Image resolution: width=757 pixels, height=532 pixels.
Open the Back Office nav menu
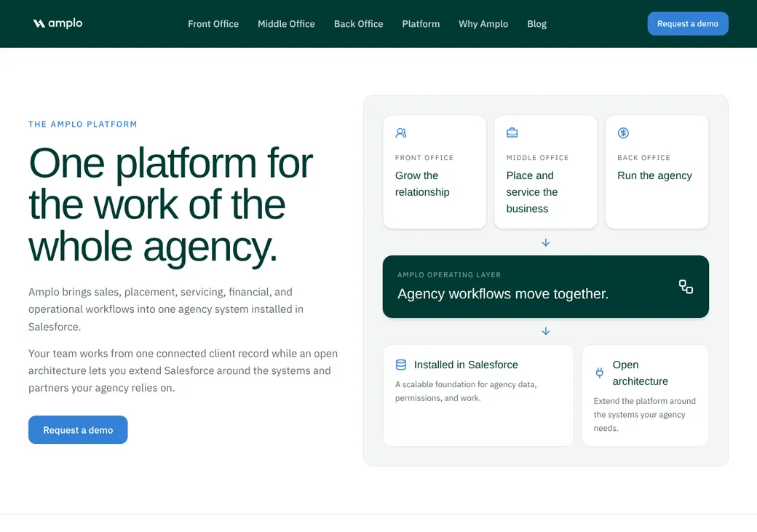(358, 24)
